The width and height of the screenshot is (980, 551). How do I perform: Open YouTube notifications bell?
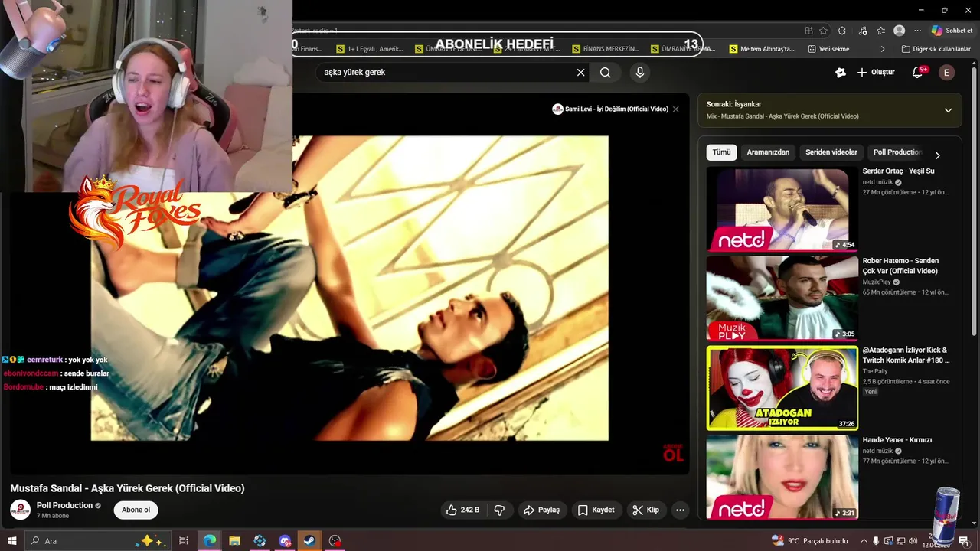pyautogui.click(x=917, y=73)
